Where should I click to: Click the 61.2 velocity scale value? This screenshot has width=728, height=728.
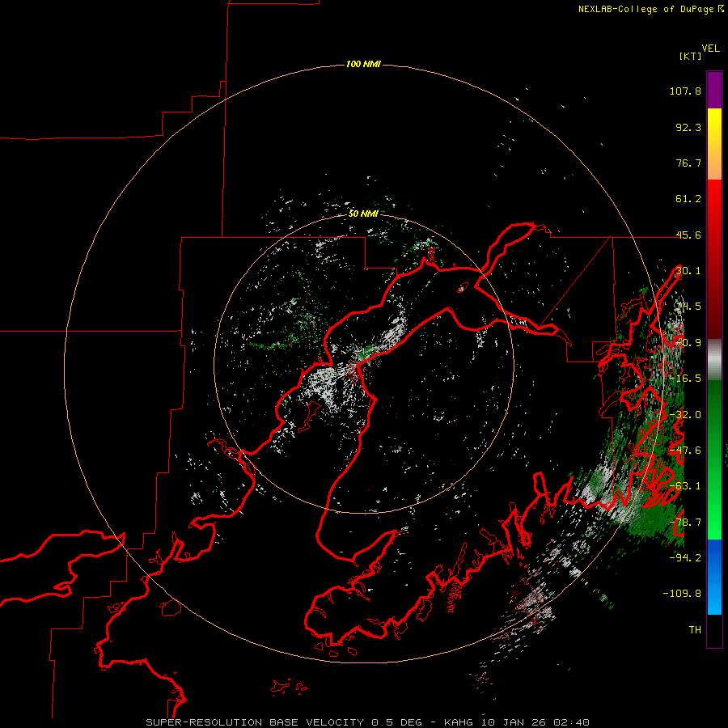click(x=688, y=199)
